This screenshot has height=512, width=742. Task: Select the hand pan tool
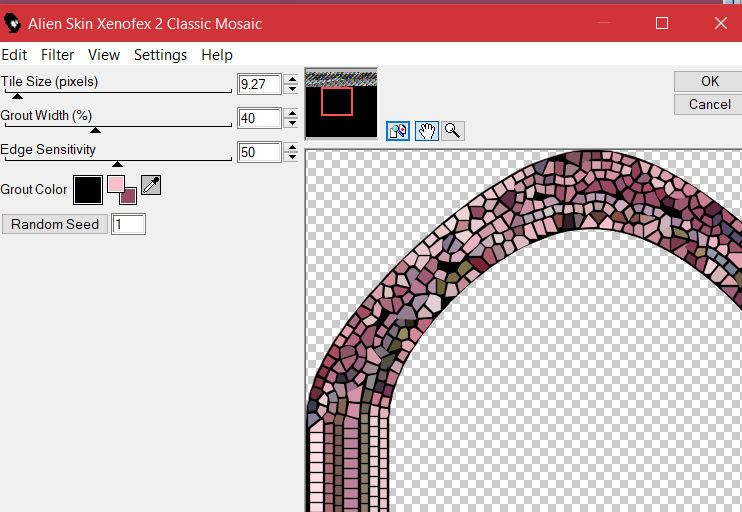coord(426,131)
